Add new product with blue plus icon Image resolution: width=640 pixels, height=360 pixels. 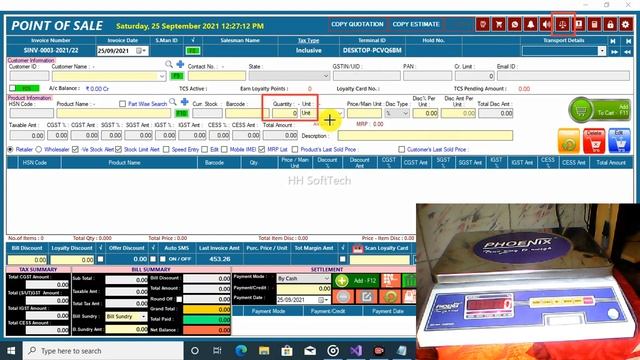pos(184,102)
